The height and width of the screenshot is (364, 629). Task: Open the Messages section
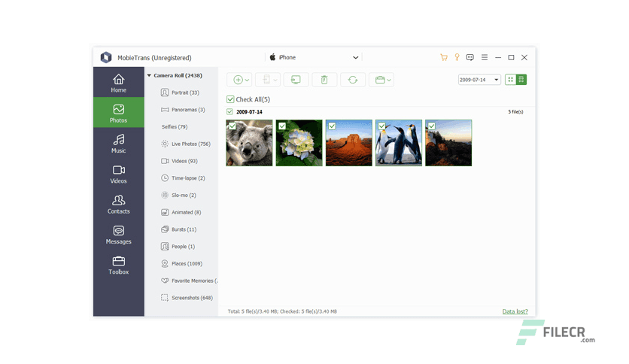click(x=118, y=235)
